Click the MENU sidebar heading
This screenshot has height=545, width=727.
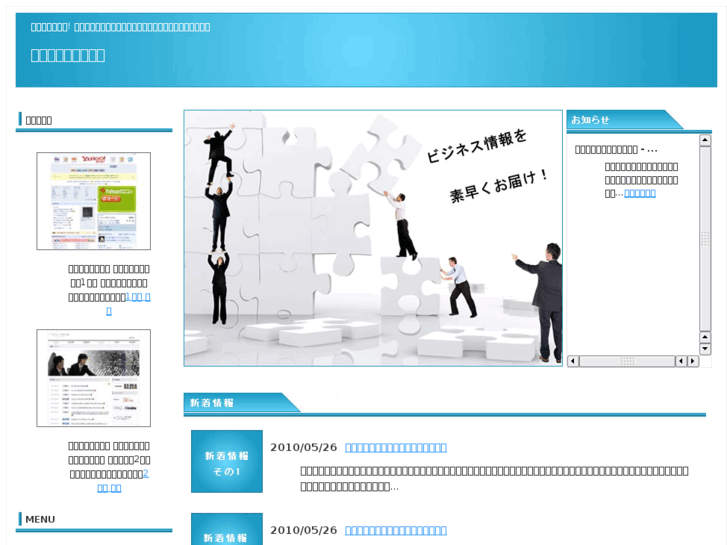click(40, 519)
